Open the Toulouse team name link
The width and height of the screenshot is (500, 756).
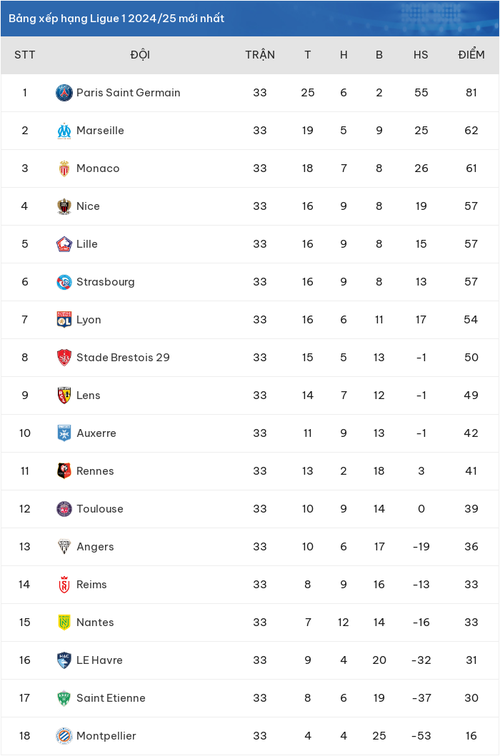click(100, 509)
